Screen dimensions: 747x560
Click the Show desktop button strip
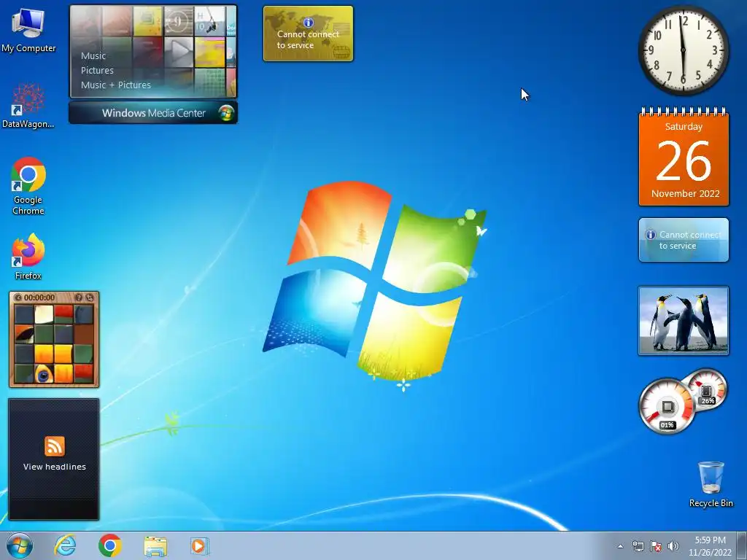click(742, 545)
